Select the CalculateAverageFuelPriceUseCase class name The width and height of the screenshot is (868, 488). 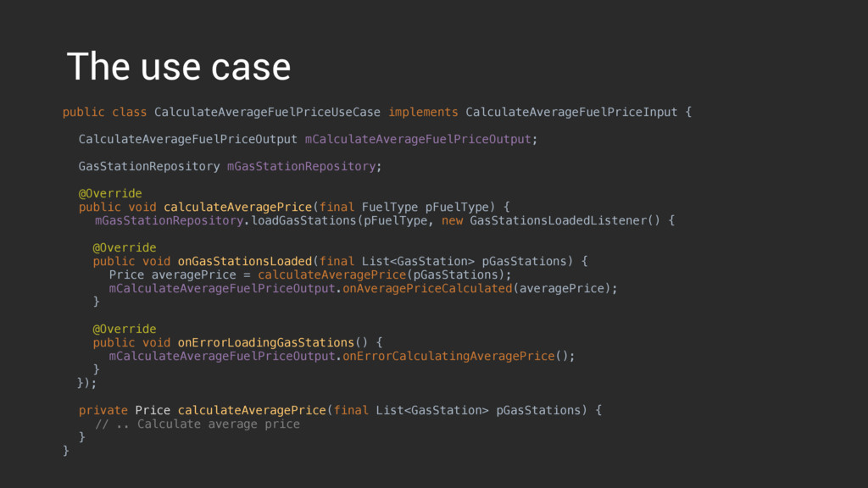pos(267,113)
